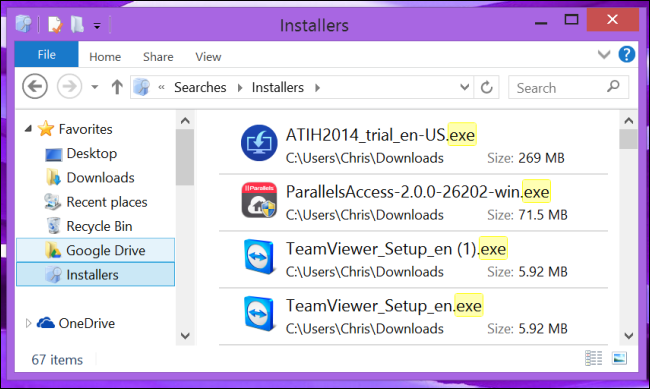Open OneDrive in the navigation pane
The width and height of the screenshot is (650, 389).
click(87, 323)
